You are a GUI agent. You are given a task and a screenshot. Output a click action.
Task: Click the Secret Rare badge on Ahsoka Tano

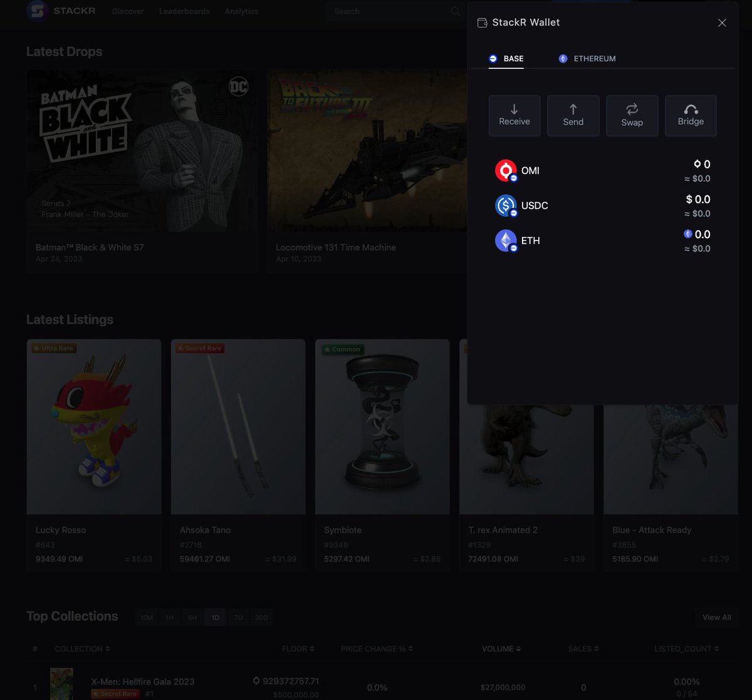point(200,348)
